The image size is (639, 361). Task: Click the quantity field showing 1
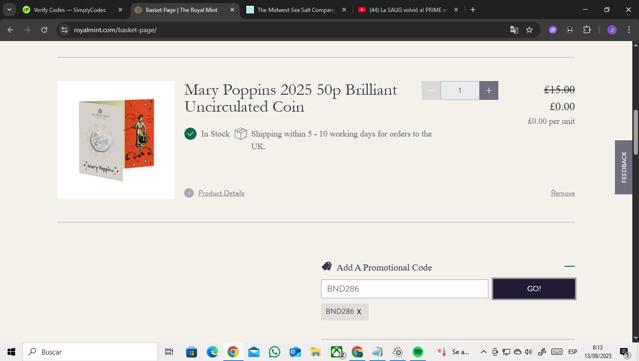[460, 90]
